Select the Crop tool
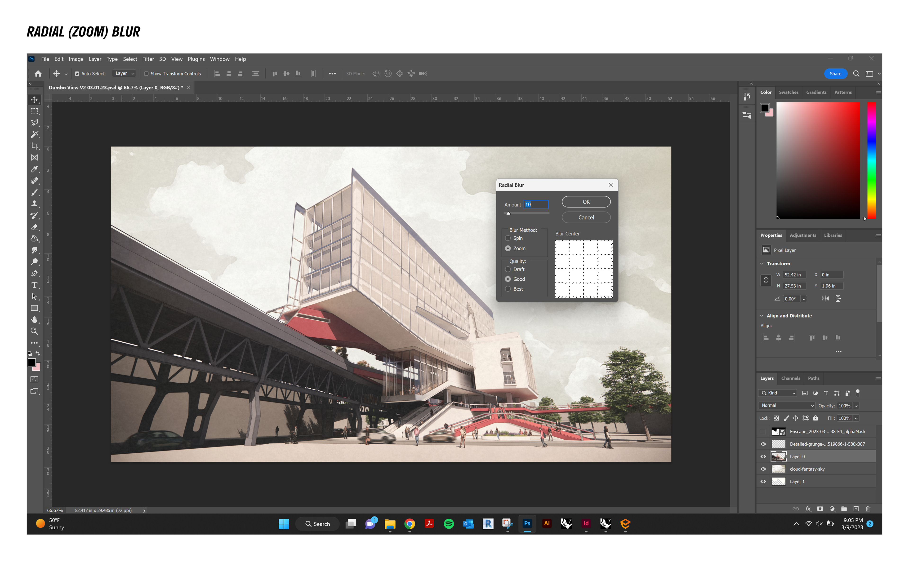 [34, 146]
